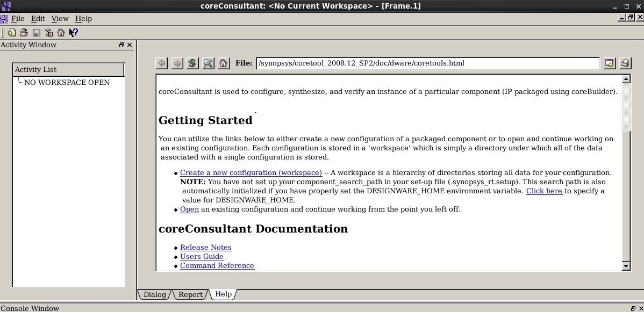Viewport: 644px width, 312px height.
Task: Click the help browser back arrow
Action: click(162, 63)
